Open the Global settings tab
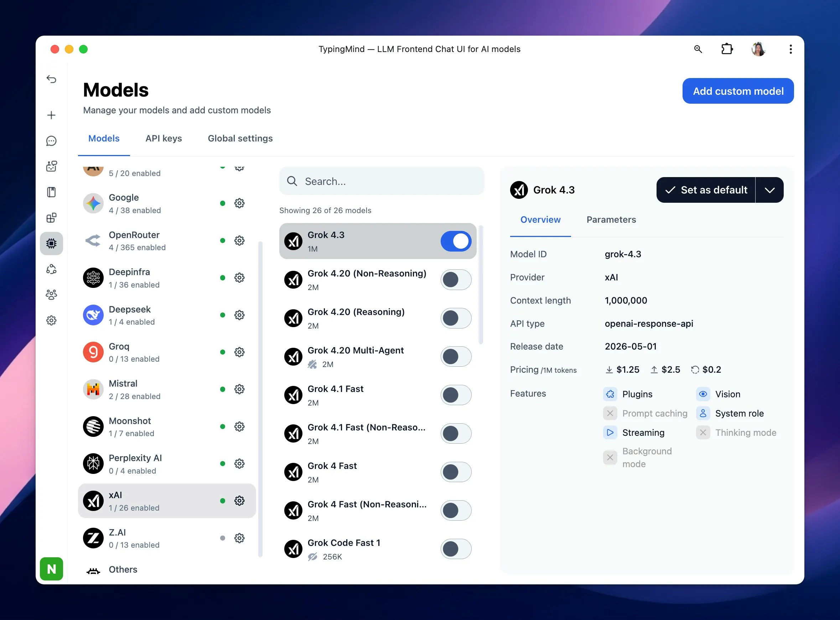Screen dimensions: 840x620 coord(240,139)
